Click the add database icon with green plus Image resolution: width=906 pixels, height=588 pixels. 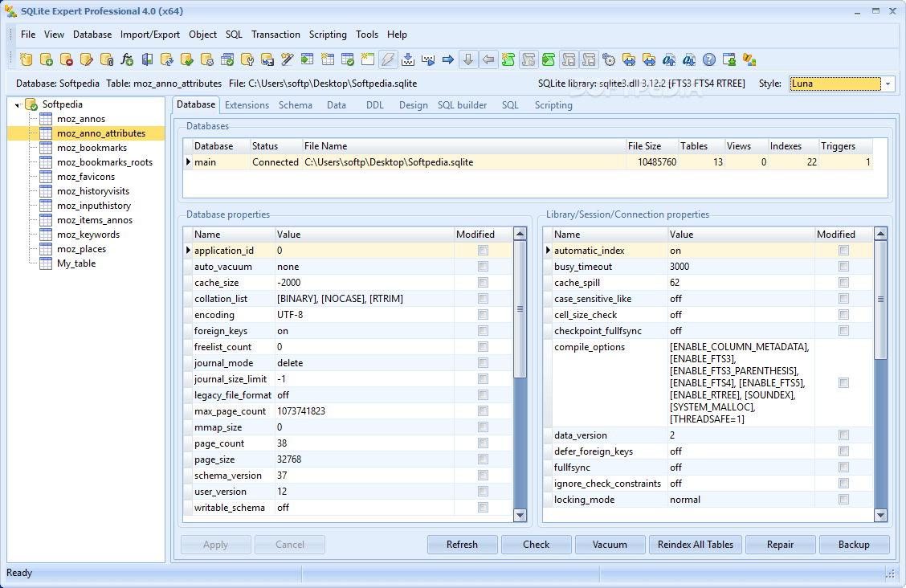click(x=47, y=59)
